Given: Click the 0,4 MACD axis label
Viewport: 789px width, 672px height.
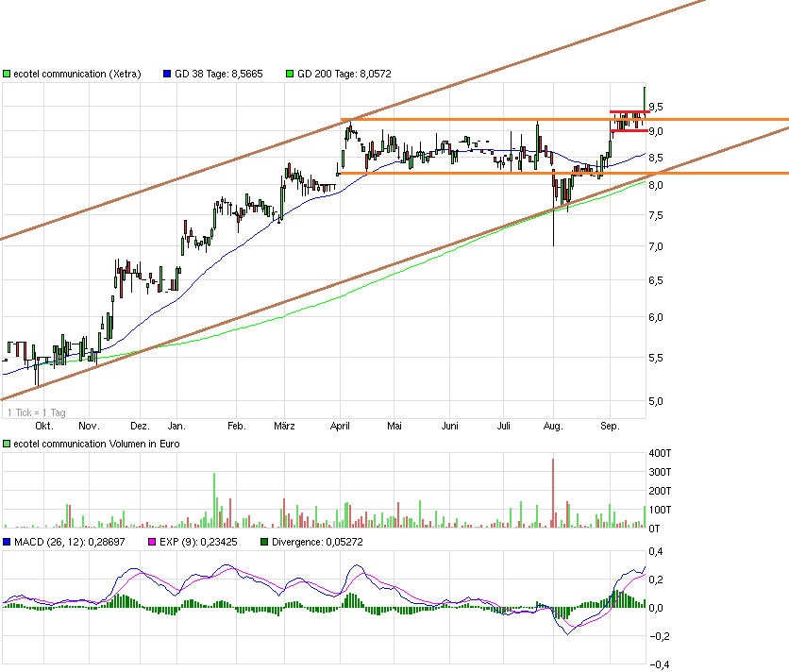Looking at the screenshot, I should [656, 552].
